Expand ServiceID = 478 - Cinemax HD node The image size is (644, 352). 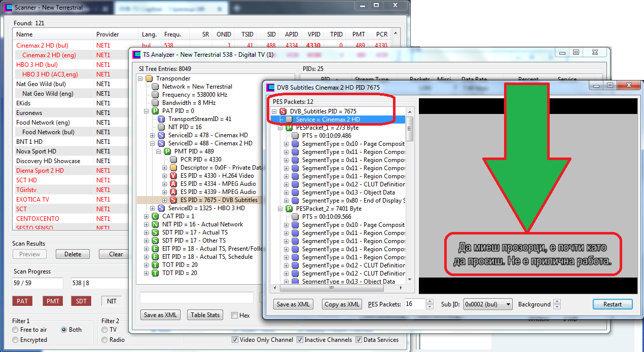click(x=153, y=135)
